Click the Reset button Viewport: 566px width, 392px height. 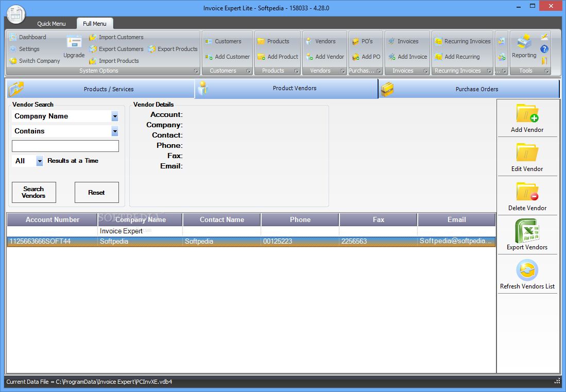[x=97, y=192]
